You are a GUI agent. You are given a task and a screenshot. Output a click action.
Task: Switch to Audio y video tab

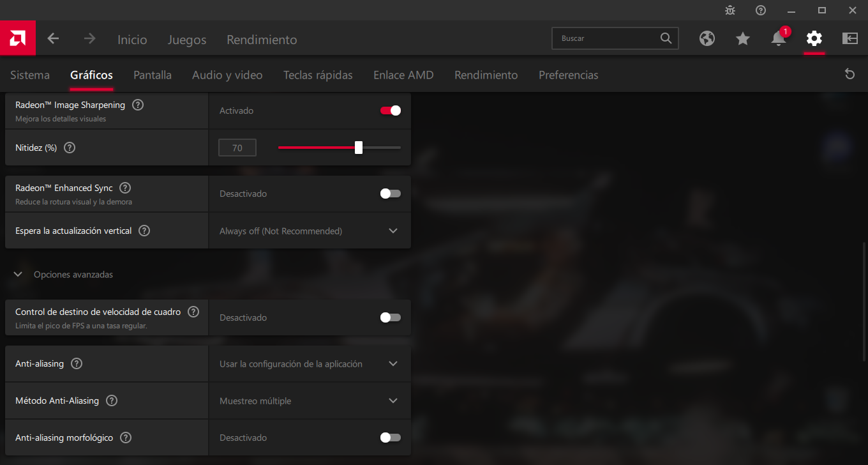coord(227,75)
